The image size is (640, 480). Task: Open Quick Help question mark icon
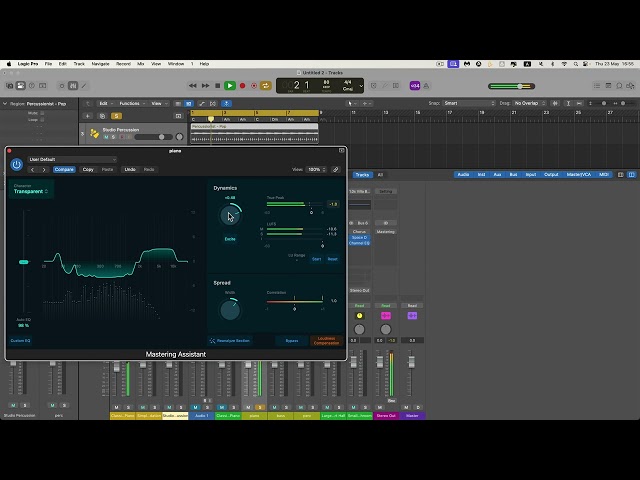(x=32, y=86)
